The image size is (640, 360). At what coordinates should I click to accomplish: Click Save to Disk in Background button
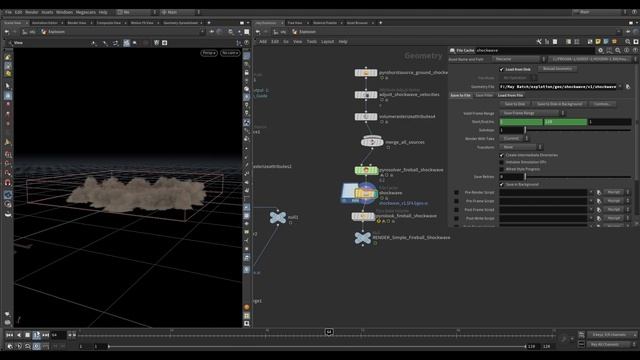[x=559, y=104]
